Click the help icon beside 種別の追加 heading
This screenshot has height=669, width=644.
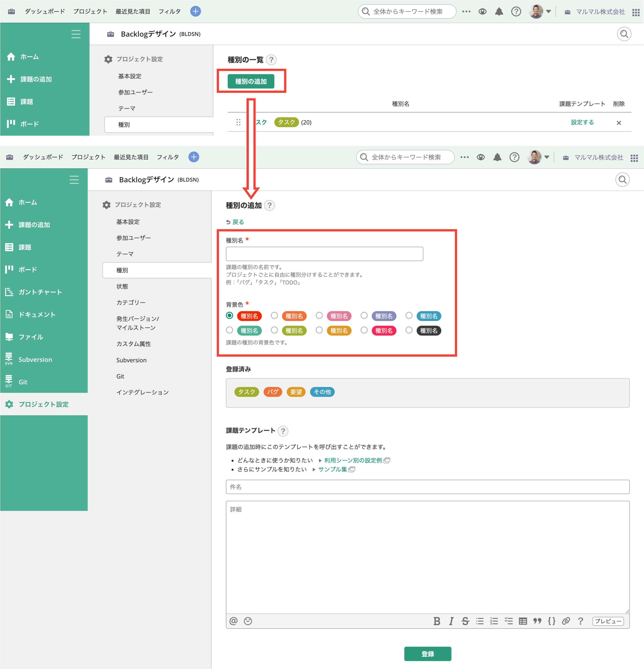tap(269, 205)
